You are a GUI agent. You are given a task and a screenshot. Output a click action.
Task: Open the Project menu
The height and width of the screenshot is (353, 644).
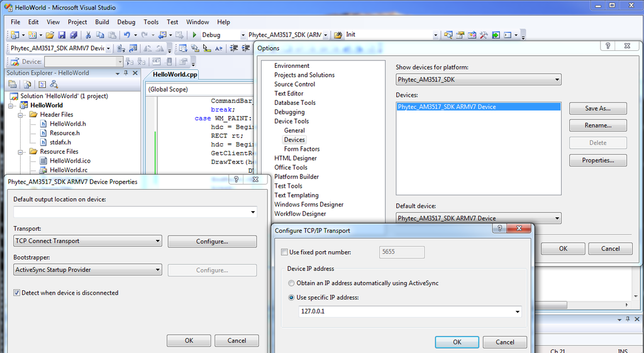(77, 22)
